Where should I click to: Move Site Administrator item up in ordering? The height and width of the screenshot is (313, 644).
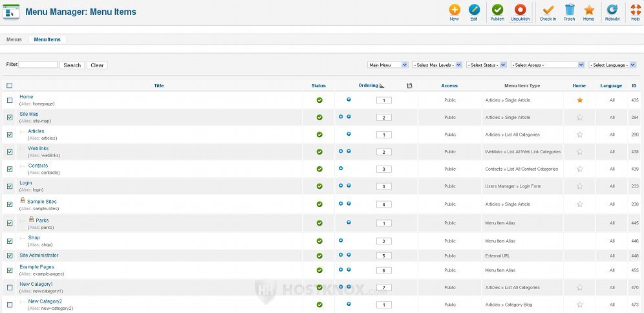pyautogui.click(x=341, y=255)
